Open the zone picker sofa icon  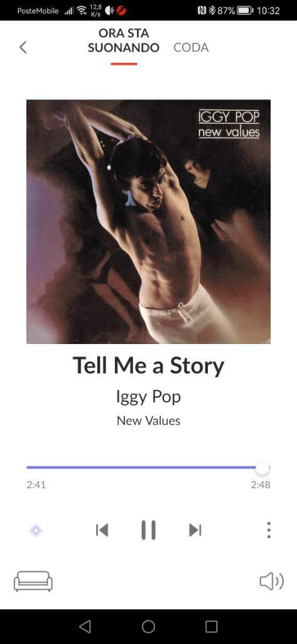pyautogui.click(x=33, y=582)
